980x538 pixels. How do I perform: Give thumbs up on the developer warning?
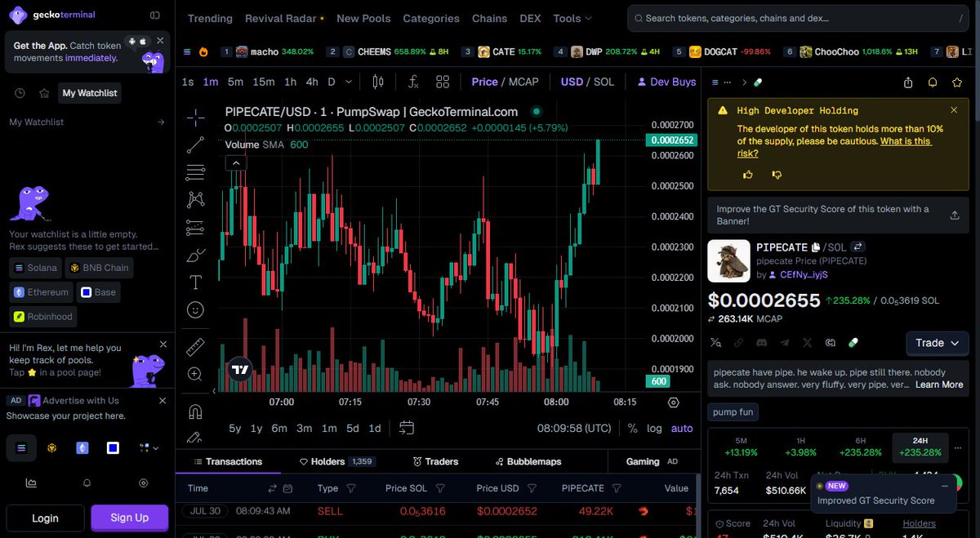point(748,175)
